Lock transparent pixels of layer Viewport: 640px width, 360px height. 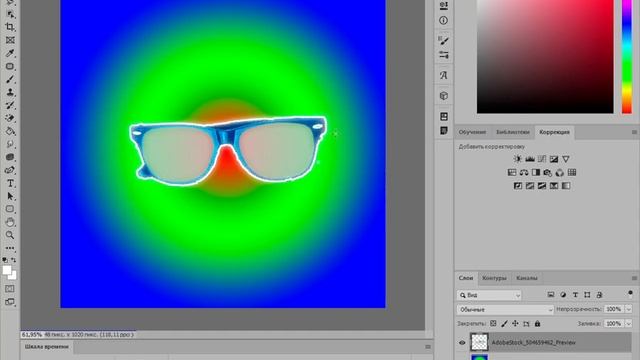[x=493, y=324]
